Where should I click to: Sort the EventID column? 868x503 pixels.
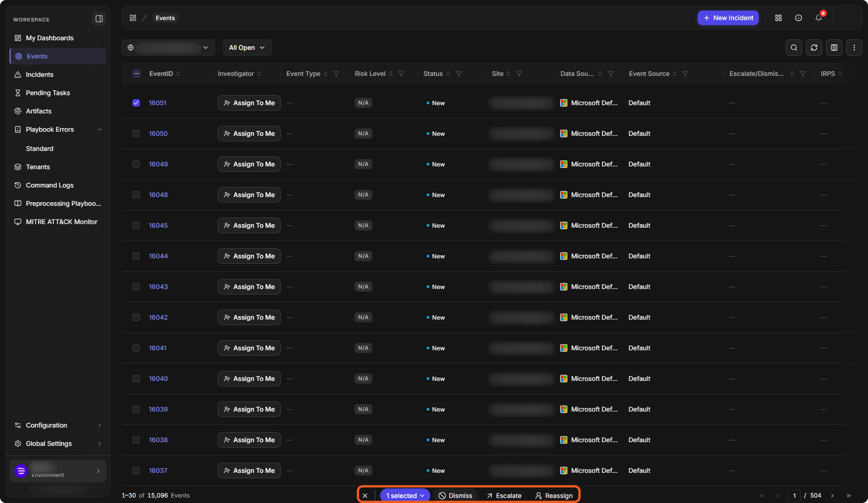(178, 74)
